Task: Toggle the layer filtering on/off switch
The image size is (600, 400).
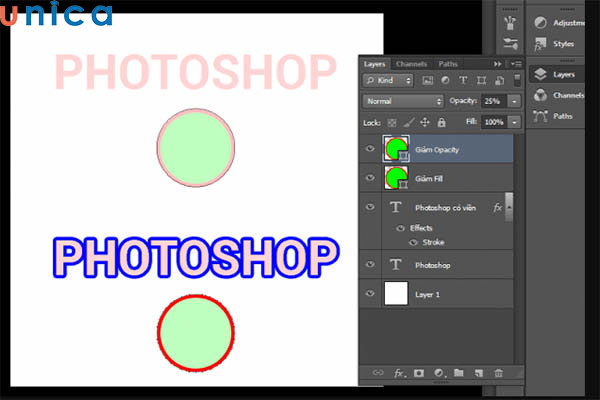Action: pos(517,80)
